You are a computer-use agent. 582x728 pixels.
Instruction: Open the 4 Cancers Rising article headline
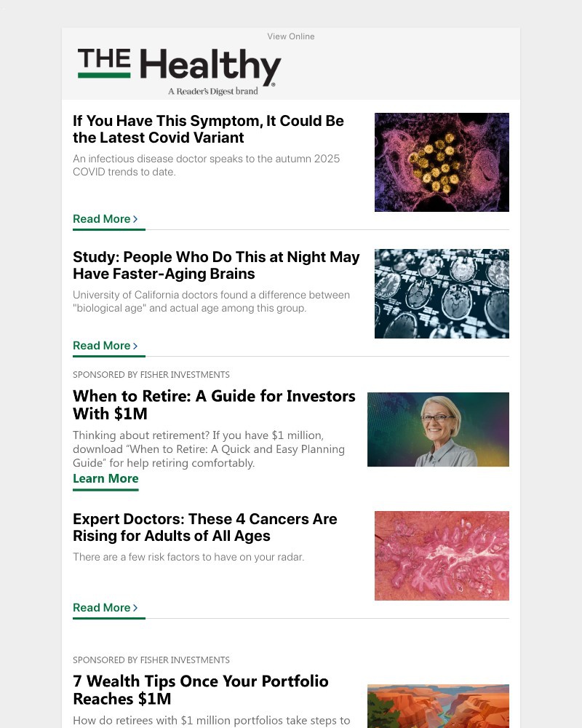tap(205, 528)
